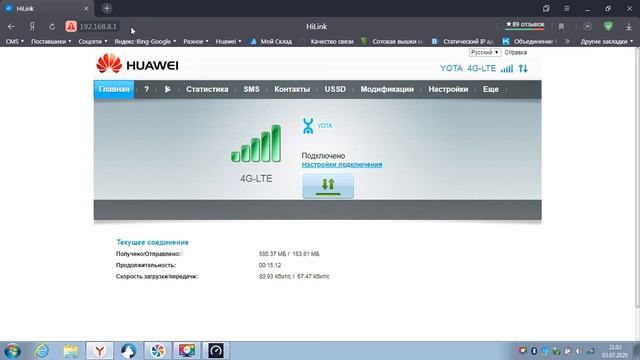
Task: Switch to Yandex Browser in taskbar
Action: point(100,351)
